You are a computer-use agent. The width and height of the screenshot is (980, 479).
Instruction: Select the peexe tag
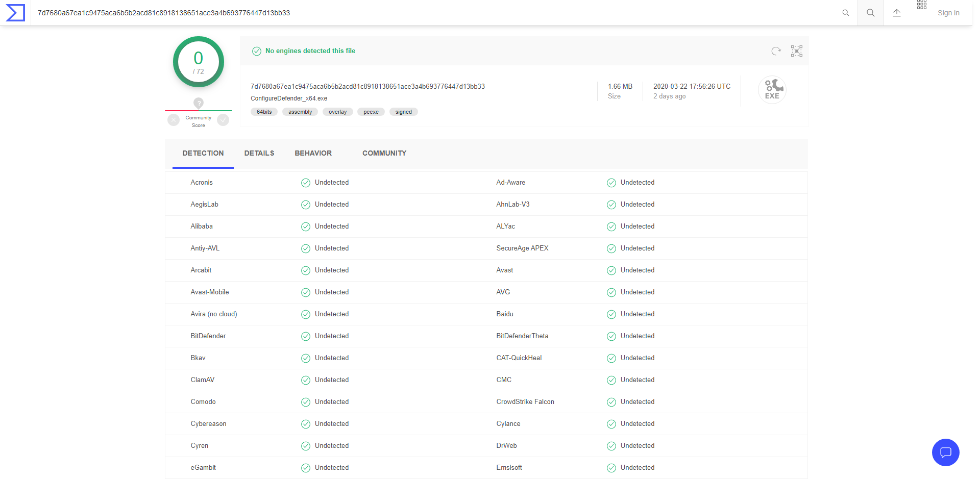371,112
